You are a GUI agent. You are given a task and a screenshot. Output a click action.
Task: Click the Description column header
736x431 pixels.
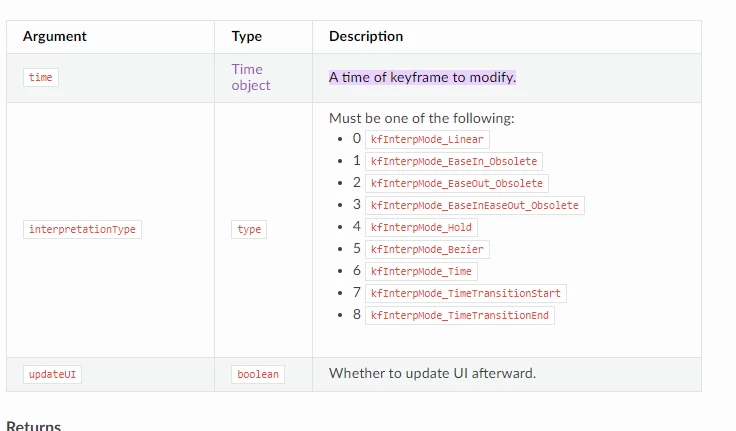click(366, 36)
